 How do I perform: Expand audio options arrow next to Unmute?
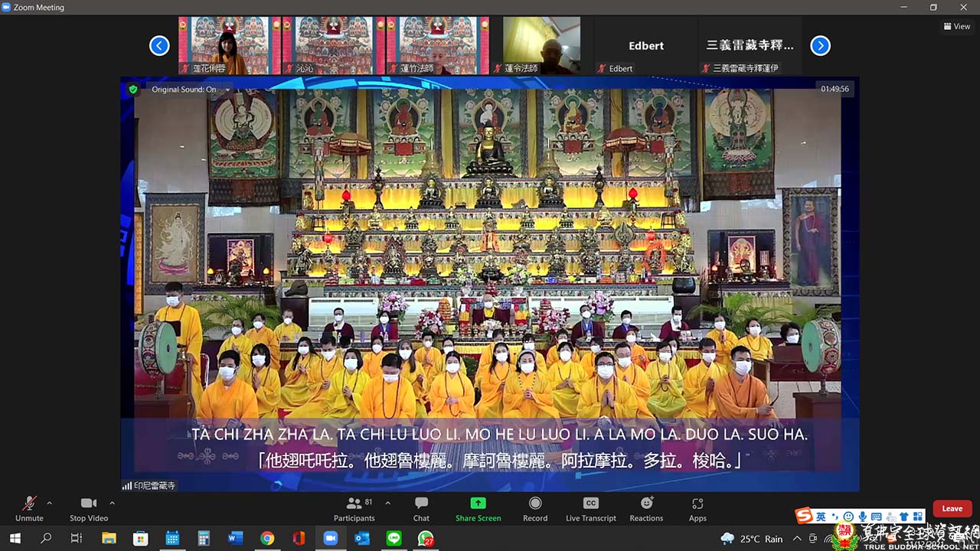50,503
